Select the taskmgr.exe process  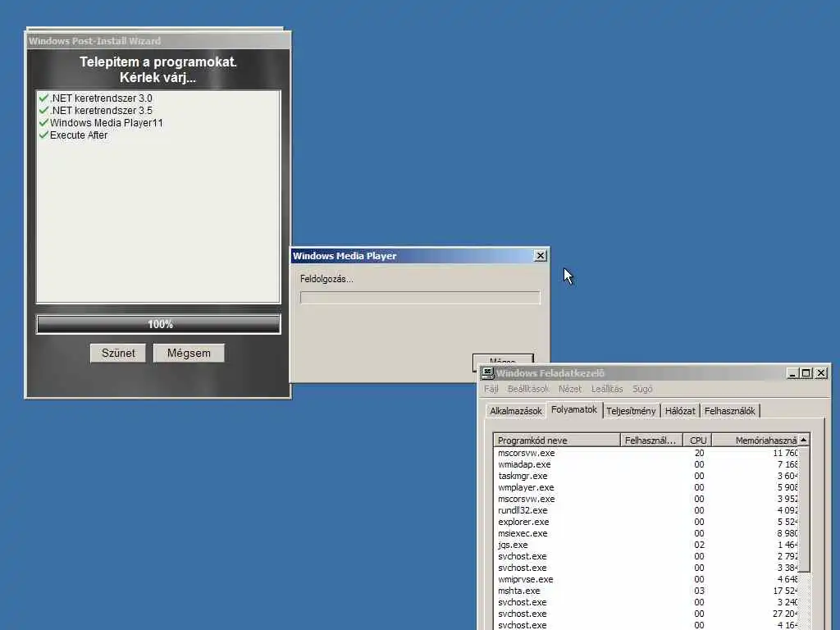[x=646, y=476]
